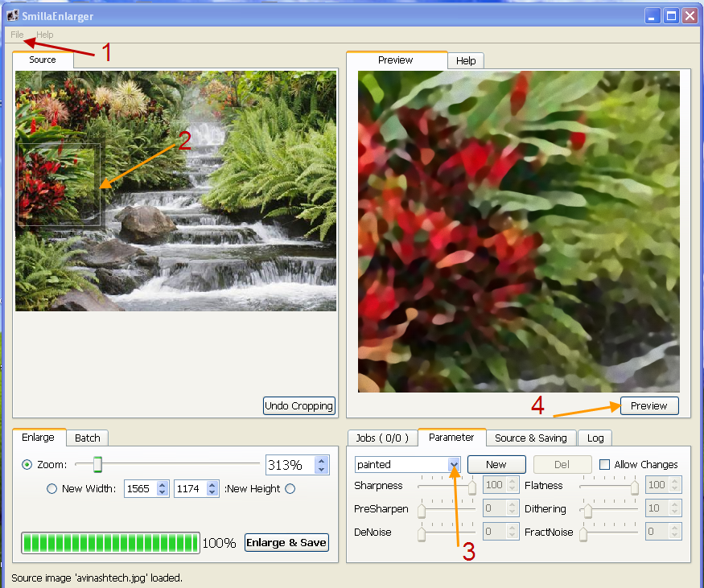Maximize the SmillaEnlarger window
Screen dimensions: 704x588
pos(671,16)
